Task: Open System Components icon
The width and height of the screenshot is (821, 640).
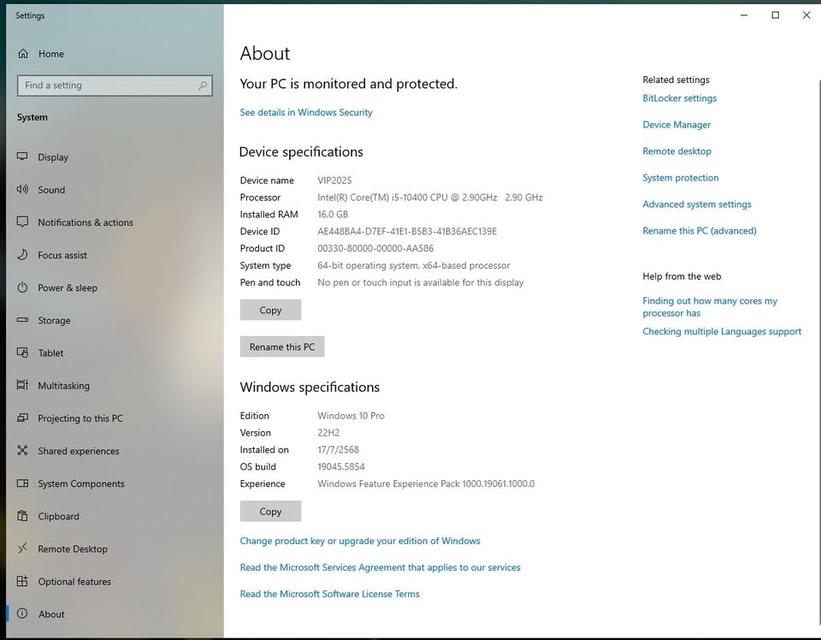Action: point(23,483)
